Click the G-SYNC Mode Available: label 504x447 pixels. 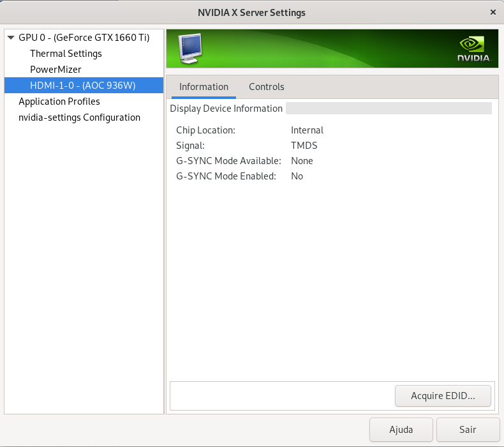point(228,161)
